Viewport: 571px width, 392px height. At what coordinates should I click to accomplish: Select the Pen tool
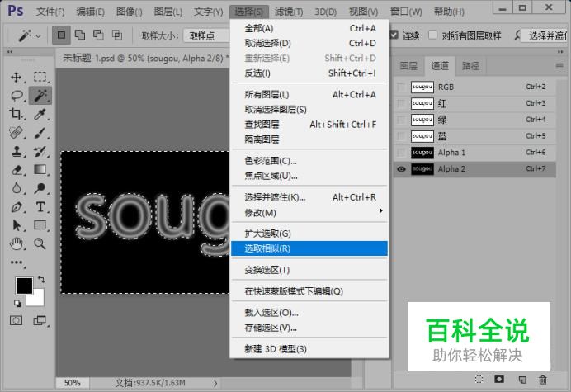pos(16,207)
